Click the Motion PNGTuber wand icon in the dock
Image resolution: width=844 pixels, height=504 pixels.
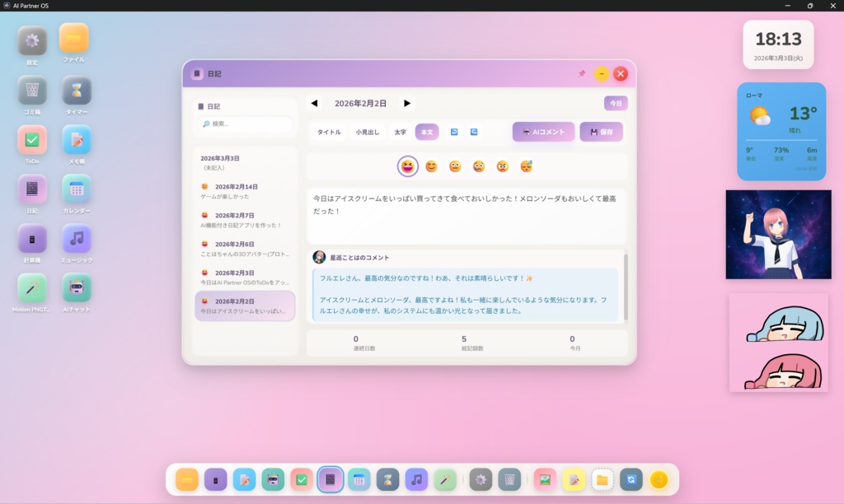tap(446, 478)
